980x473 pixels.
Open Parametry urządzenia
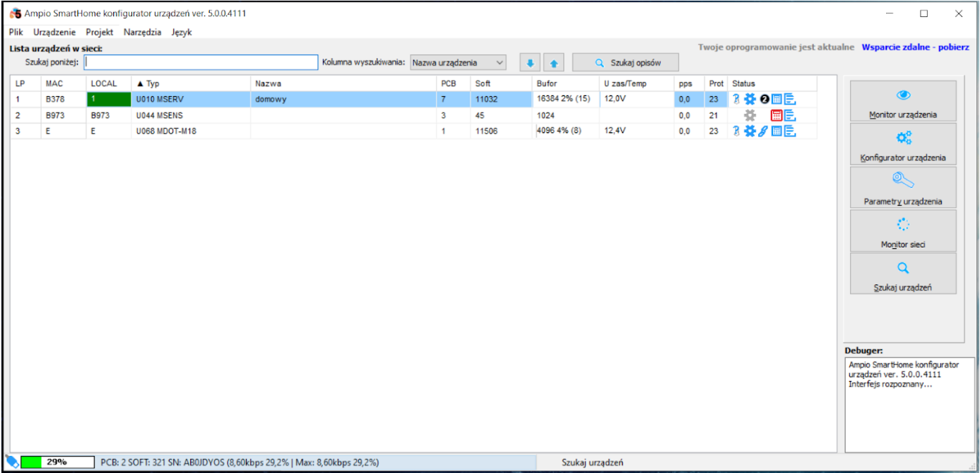[x=903, y=187]
